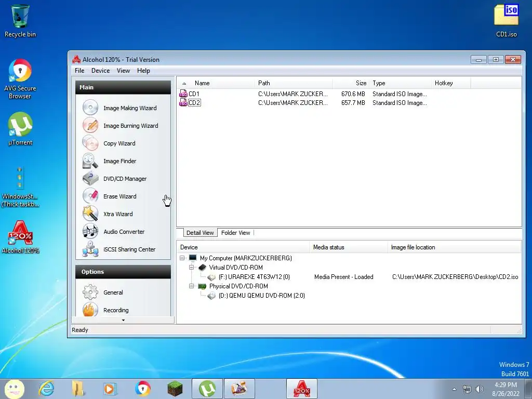Open General options gear icon
The height and width of the screenshot is (399, 532).
point(90,292)
